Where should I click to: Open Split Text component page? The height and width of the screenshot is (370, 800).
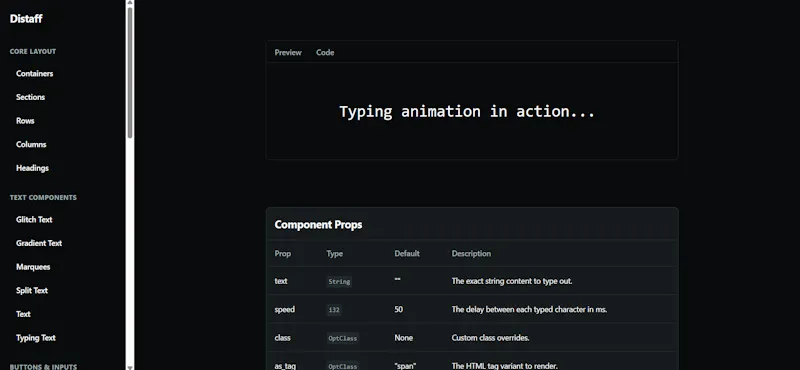click(32, 290)
